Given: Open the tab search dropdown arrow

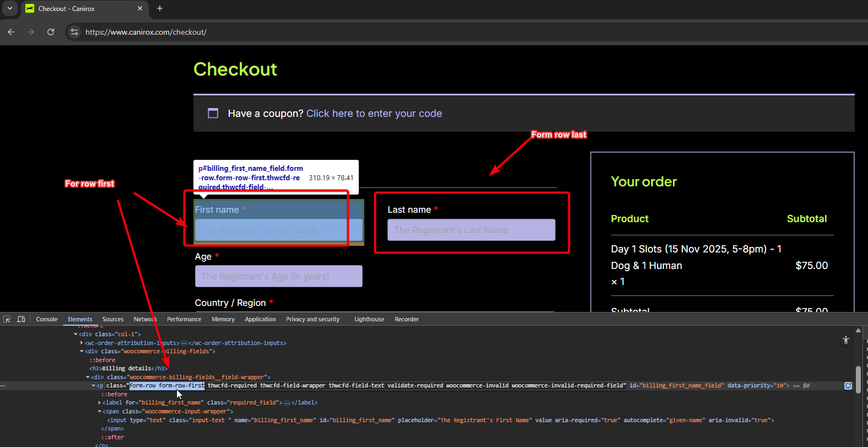Looking at the screenshot, I should pyautogui.click(x=9, y=8).
